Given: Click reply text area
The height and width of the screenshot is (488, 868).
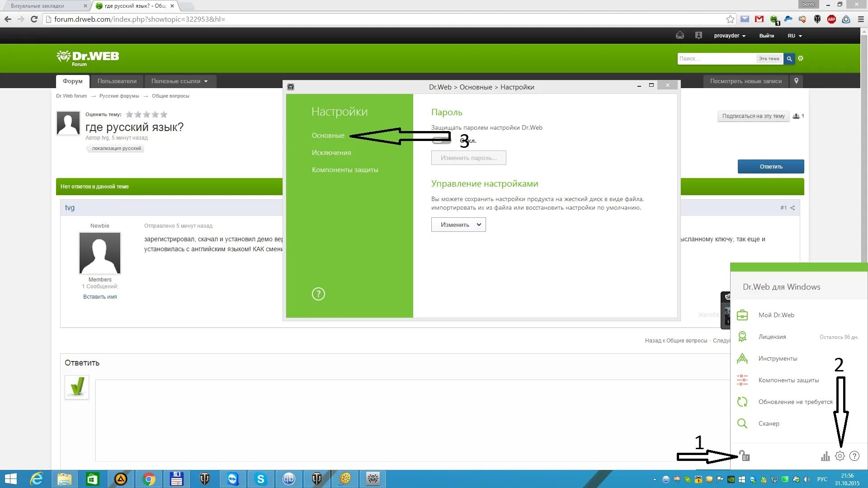Looking at the screenshot, I should 412,420.
